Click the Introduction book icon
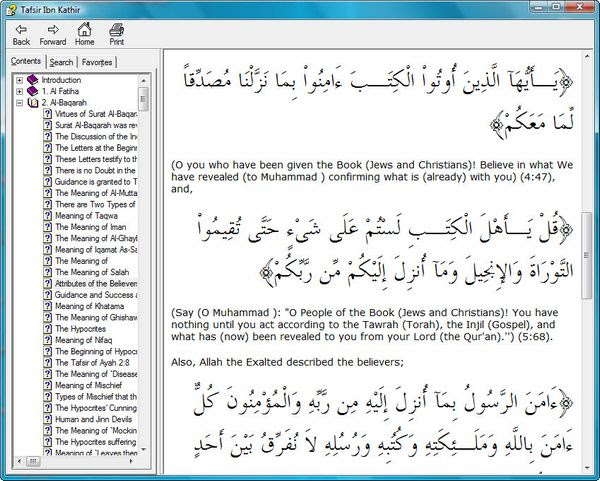The width and height of the screenshot is (600, 481). [x=33, y=80]
